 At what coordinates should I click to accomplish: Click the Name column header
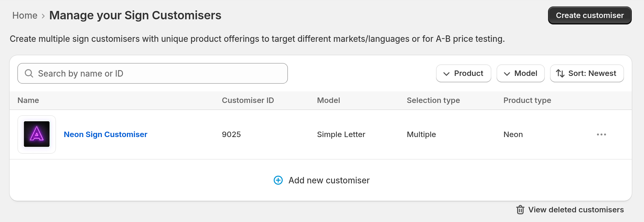[28, 100]
